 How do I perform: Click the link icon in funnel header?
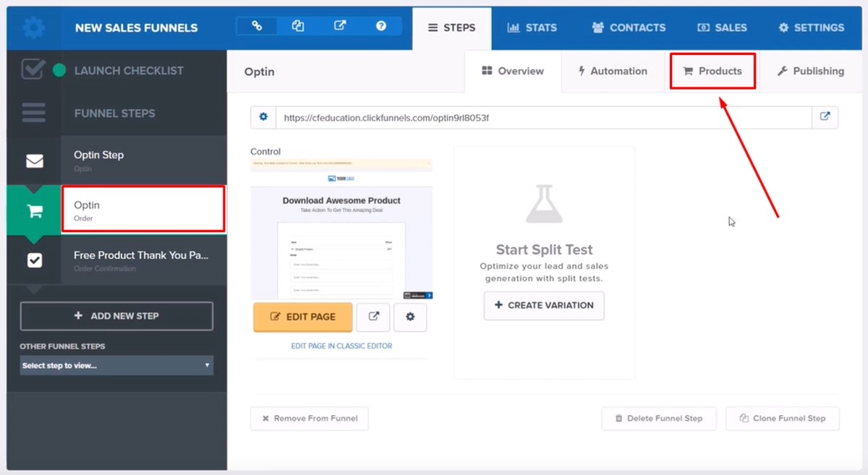tap(257, 26)
